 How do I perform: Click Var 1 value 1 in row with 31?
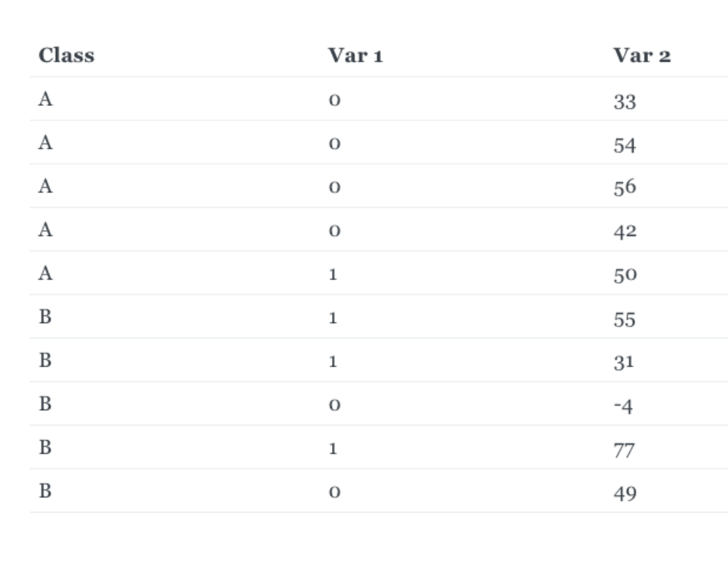333,361
